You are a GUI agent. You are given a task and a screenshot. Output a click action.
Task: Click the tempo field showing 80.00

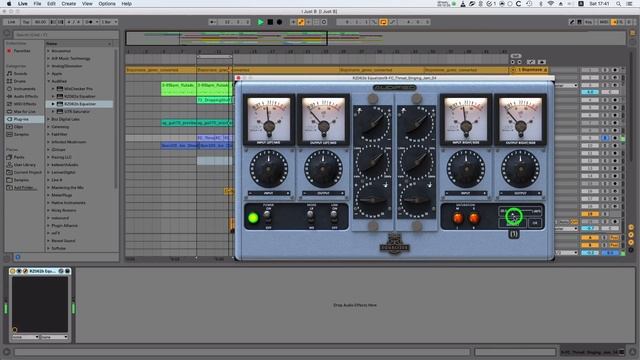(40, 22)
